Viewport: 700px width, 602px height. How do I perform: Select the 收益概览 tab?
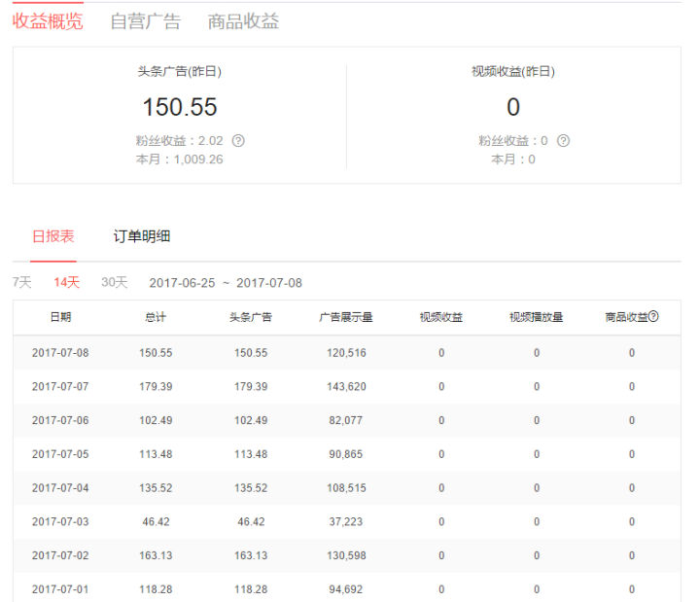[48, 21]
